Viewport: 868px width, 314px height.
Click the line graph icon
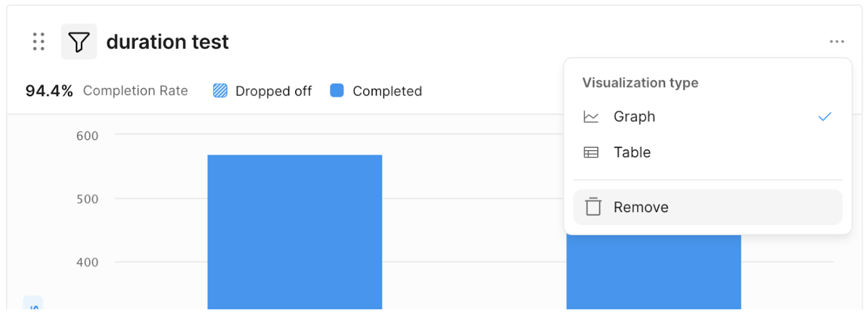point(591,117)
